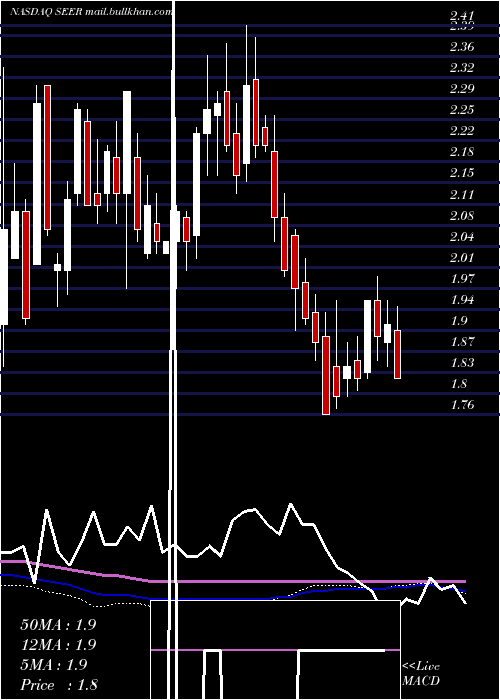Select the 1.76 price axis label
This screenshot has height=700, width=500.
462,405
